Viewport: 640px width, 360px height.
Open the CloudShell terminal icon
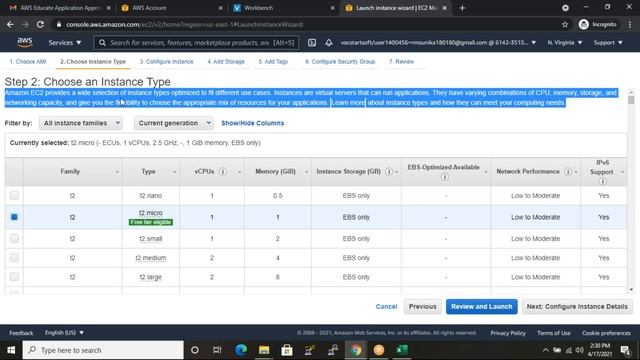click(312, 42)
